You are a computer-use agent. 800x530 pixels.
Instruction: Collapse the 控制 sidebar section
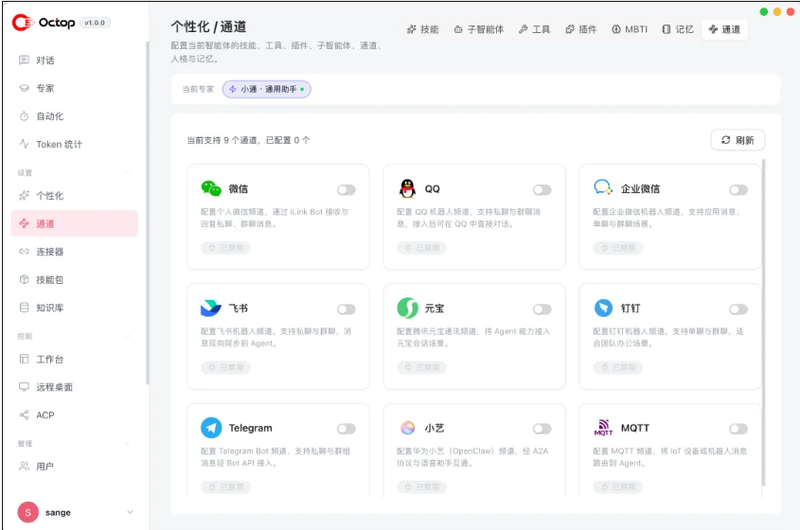pyautogui.click(x=128, y=336)
